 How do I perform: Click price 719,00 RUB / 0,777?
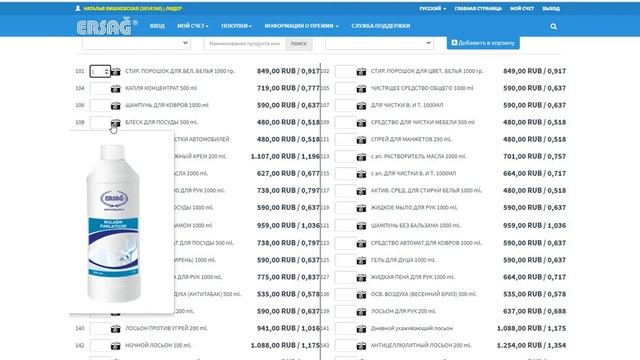[289, 89]
